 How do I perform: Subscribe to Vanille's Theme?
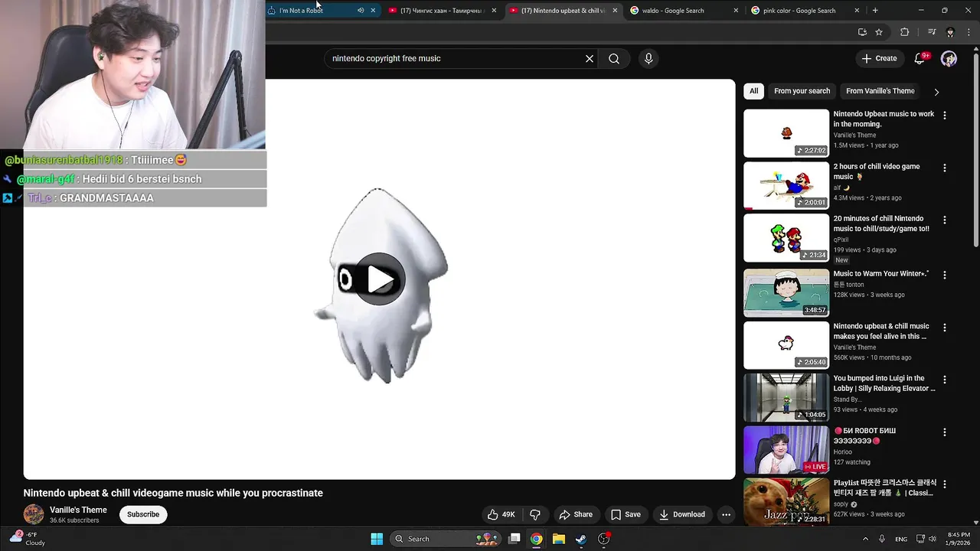pyautogui.click(x=143, y=514)
